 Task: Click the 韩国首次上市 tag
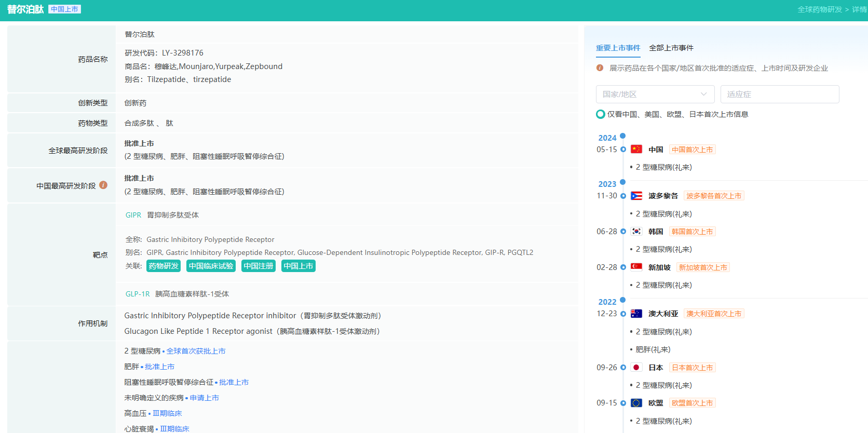[693, 232]
